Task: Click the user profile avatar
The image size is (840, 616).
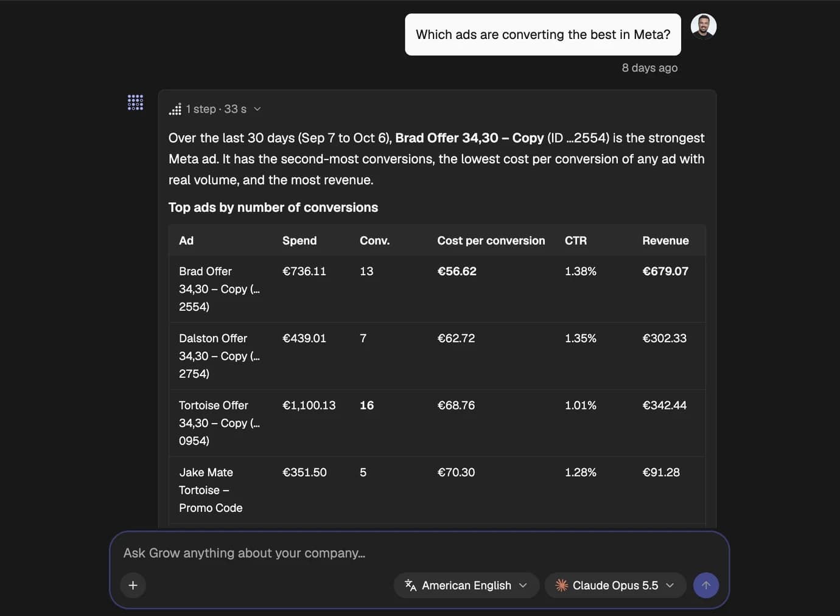Action: point(703,26)
